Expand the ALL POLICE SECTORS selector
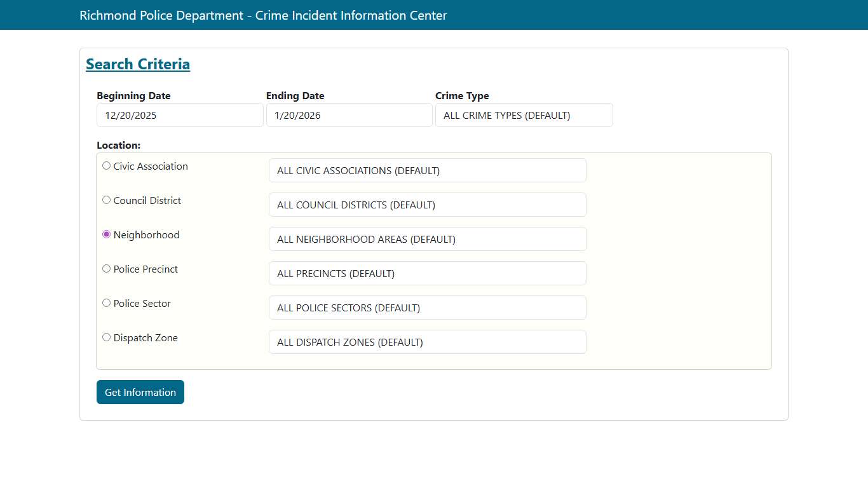868x488 pixels. [x=427, y=308]
